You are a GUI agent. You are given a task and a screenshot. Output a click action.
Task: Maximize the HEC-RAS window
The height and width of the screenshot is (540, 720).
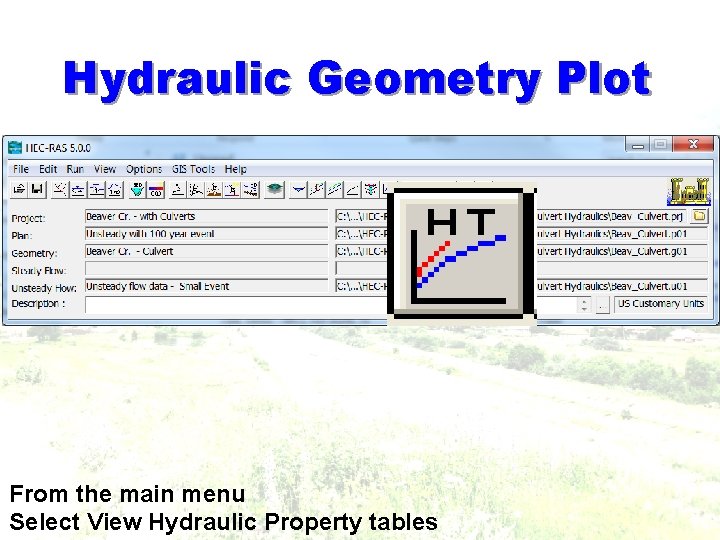coord(661,145)
